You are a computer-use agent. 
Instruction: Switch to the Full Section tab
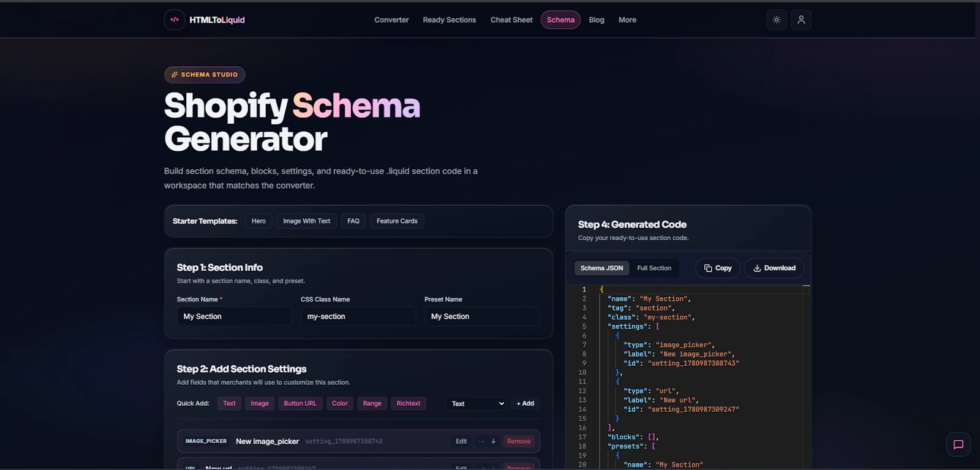click(654, 268)
